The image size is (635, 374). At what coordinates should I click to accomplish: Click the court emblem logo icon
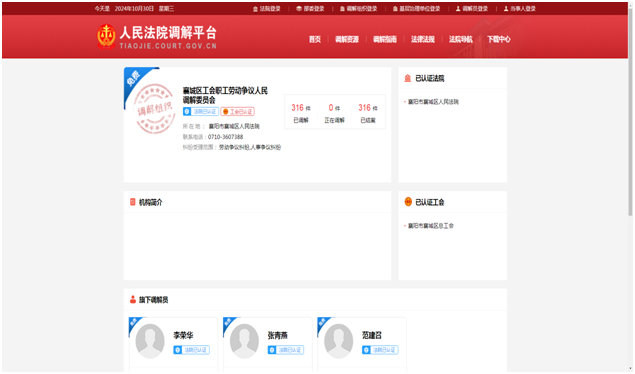pyautogui.click(x=106, y=36)
